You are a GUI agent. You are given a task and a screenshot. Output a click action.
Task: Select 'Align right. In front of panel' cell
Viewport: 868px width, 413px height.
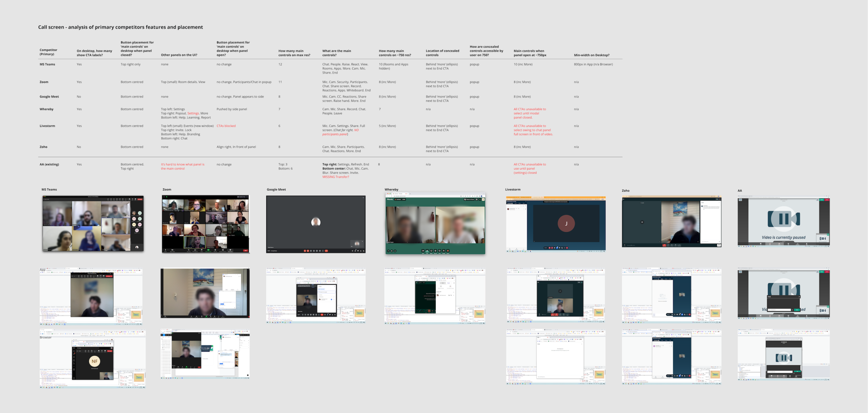(x=236, y=147)
